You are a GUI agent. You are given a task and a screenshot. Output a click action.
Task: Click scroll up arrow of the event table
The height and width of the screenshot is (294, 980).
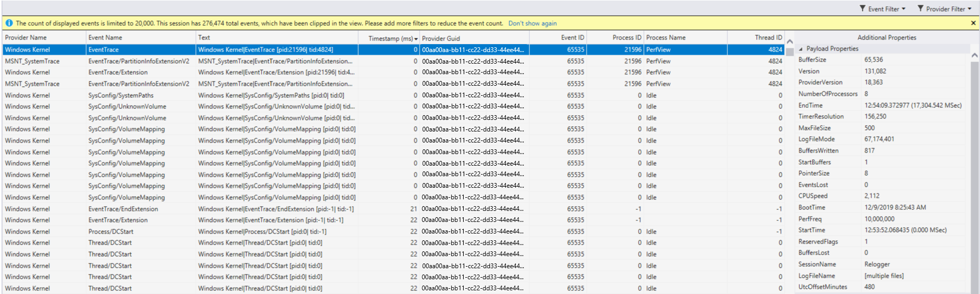[789, 42]
